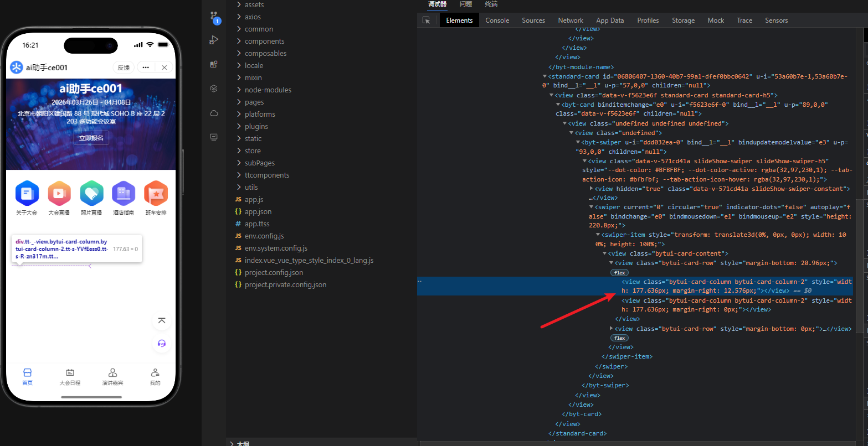This screenshot has width=868, height=446.
Task: Tap the 关于大会 icon in the simulator
Action: [27, 194]
